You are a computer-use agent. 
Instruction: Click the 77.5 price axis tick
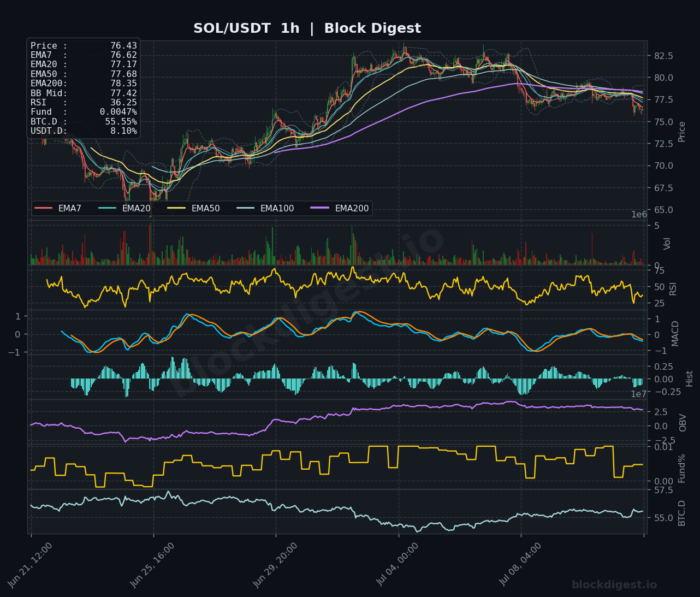click(x=663, y=100)
